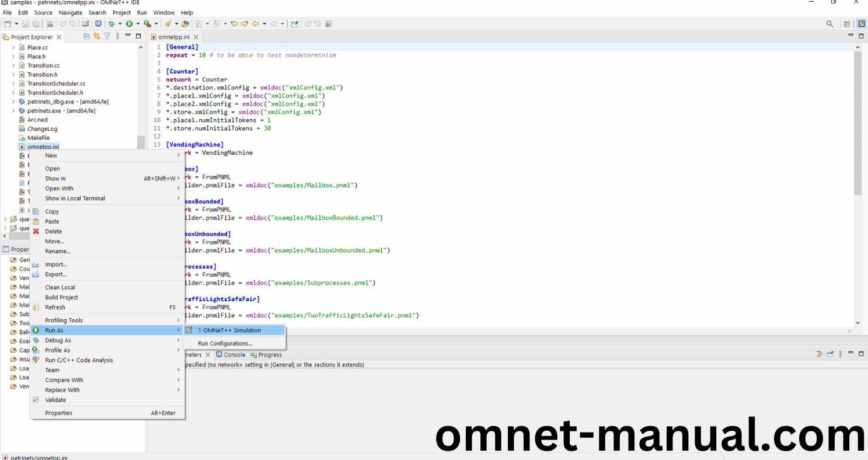Expand the petrinets.exe binary node
The image size is (868, 460).
(13, 111)
